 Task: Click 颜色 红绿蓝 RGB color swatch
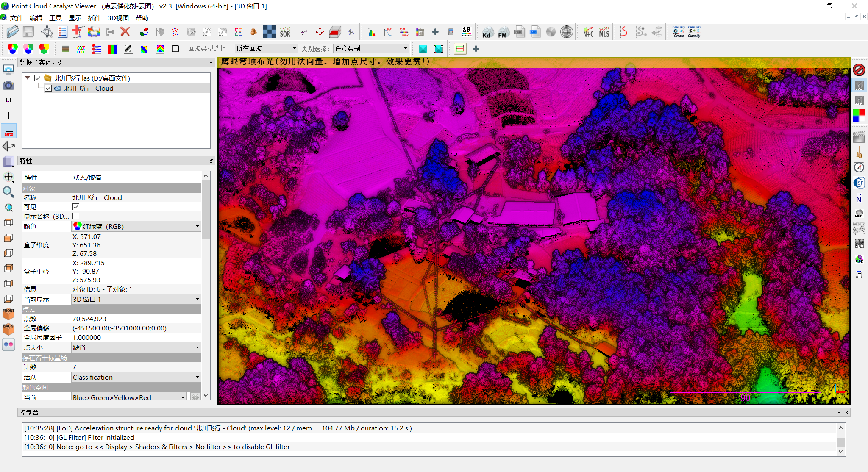tap(78, 227)
